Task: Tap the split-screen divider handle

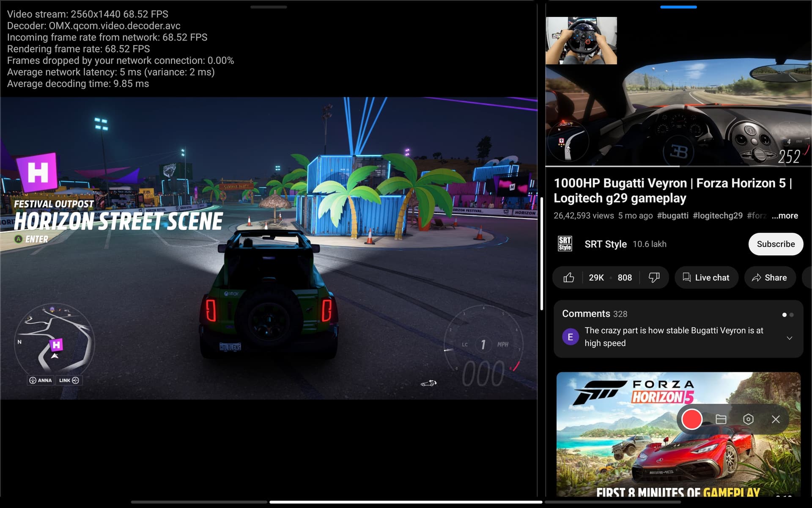Action: tap(542, 254)
